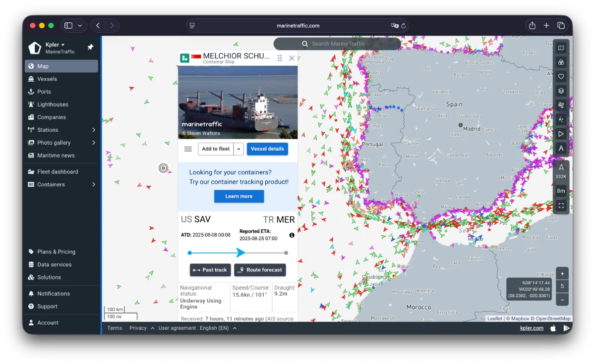Toggle fullscreen map mode
Image resolution: width=595 pixels, height=364 pixels.
pyautogui.click(x=561, y=205)
